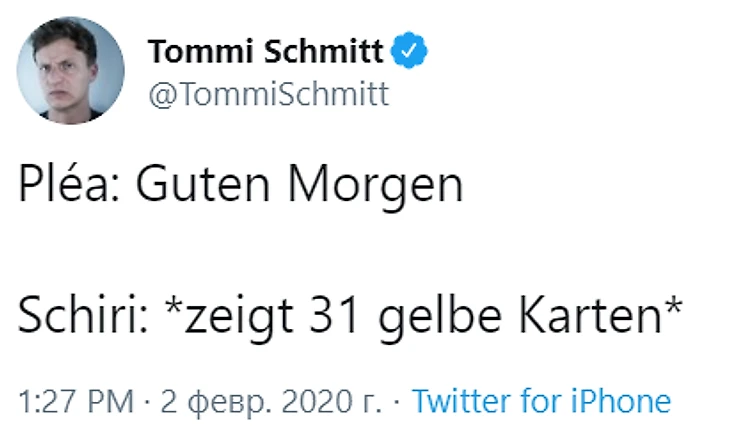Open Tommi Schmitt's profile picture
The width and height of the screenshot is (730, 433).
tap(71, 69)
